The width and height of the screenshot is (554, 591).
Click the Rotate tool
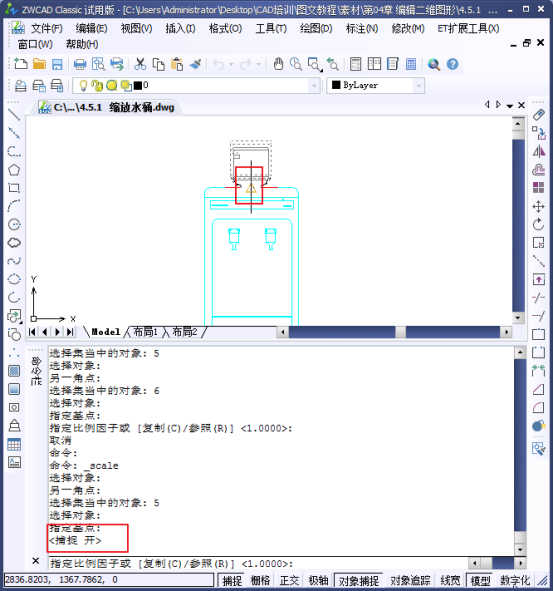click(539, 225)
